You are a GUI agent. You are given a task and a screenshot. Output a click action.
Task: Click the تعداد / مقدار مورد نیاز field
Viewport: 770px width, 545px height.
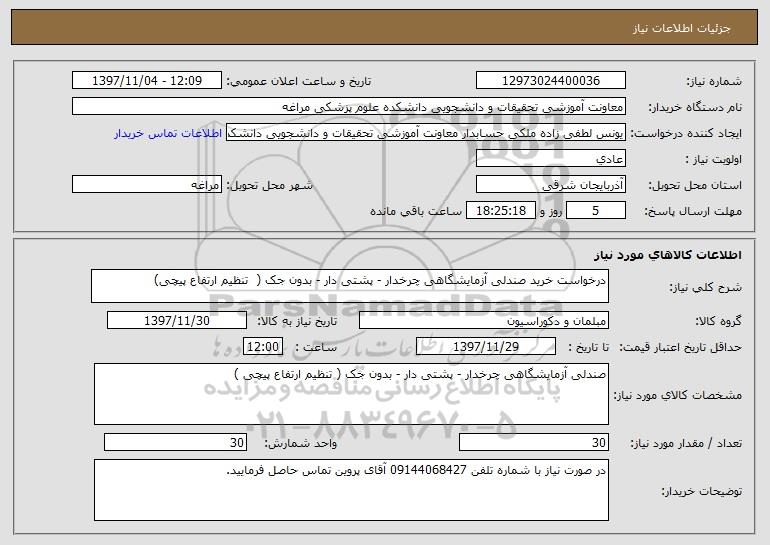pos(534,442)
